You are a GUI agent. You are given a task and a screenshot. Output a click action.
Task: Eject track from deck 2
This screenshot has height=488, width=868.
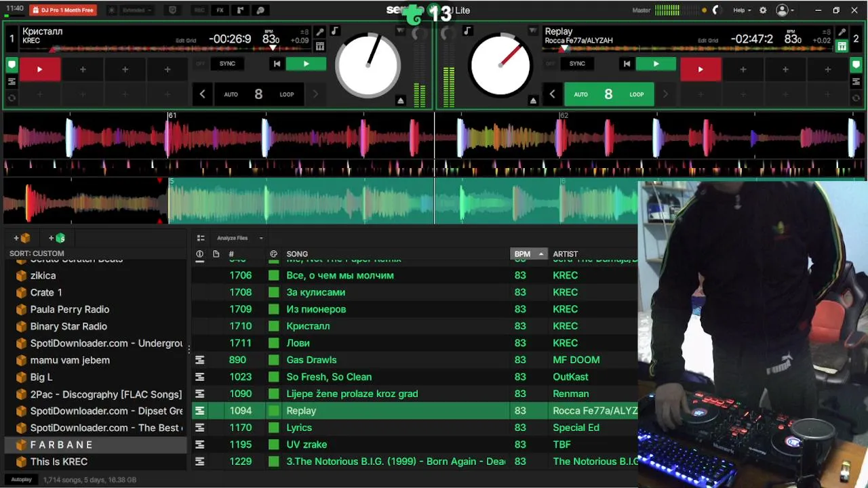533,100
